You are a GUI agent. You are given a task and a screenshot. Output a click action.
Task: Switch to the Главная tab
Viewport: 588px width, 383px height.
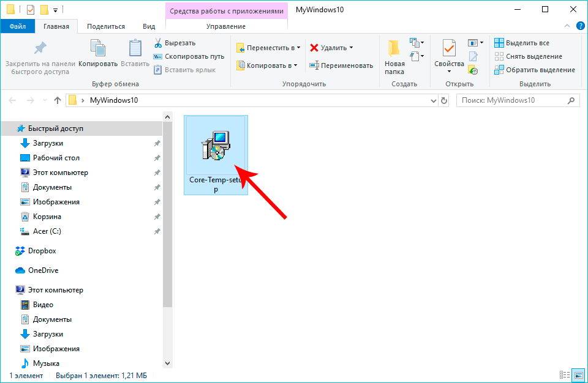tap(56, 26)
